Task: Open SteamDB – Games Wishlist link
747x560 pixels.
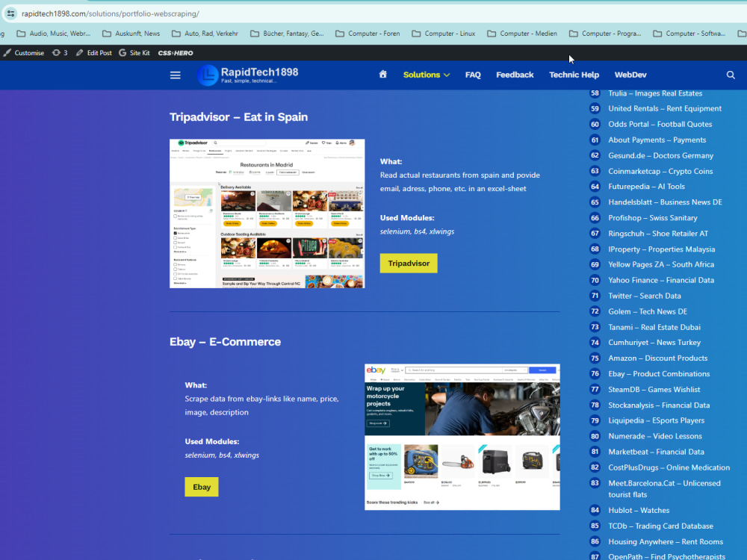Action: [x=654, y=390]
